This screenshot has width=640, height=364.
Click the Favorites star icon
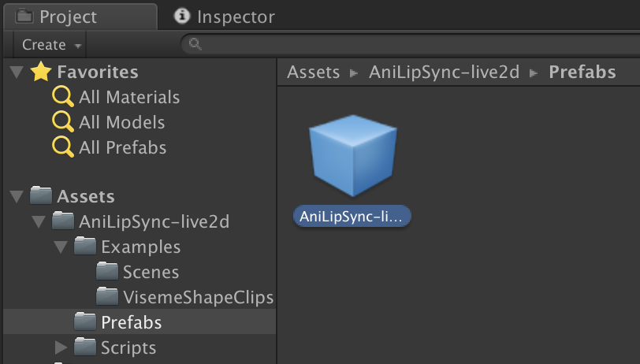[x=41, y=72]
